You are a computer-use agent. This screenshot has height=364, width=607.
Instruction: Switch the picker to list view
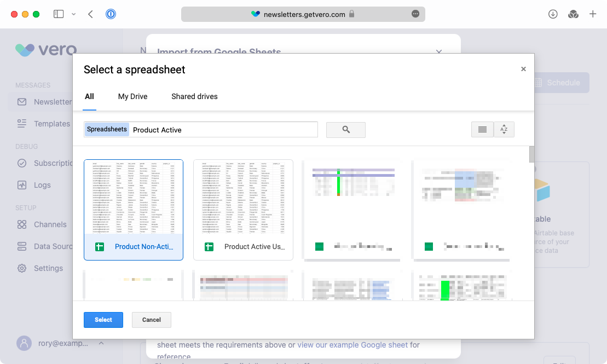(482, 129)
